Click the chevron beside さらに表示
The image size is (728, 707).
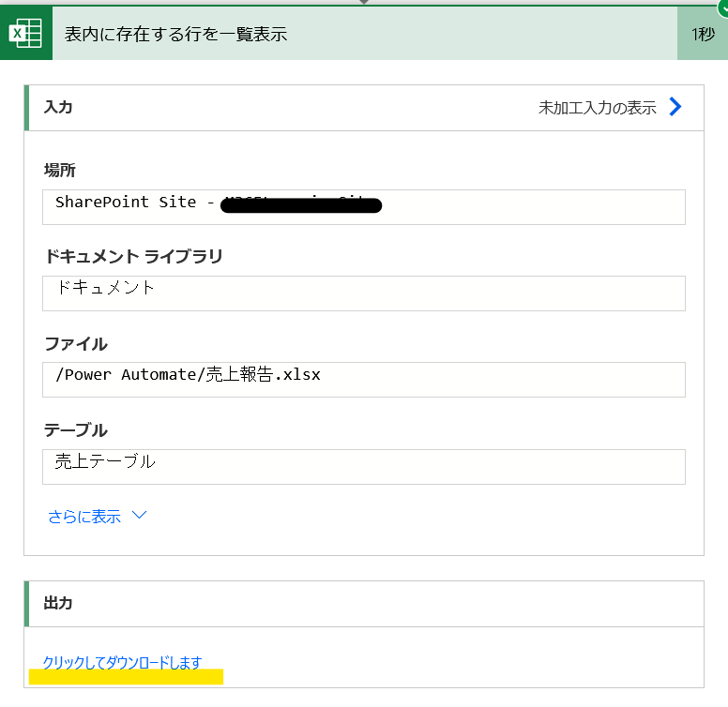click(x=139, y=515)
